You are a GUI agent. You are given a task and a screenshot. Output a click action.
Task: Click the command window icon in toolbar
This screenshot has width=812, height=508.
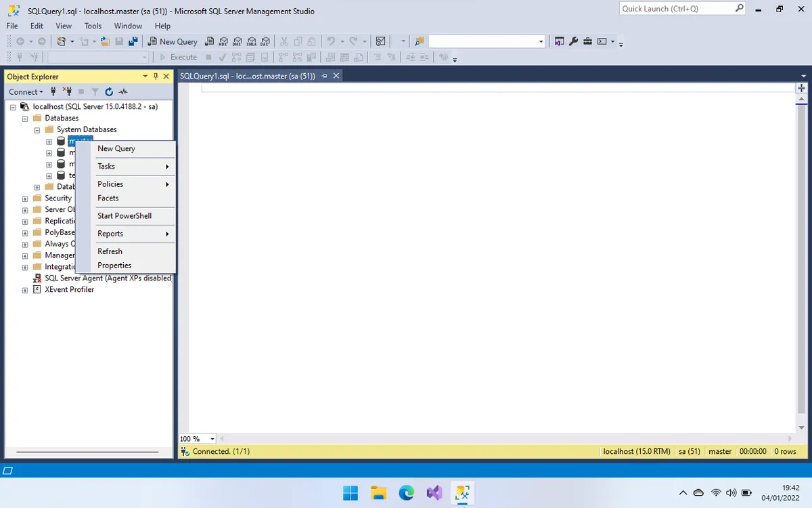[602, 41]
